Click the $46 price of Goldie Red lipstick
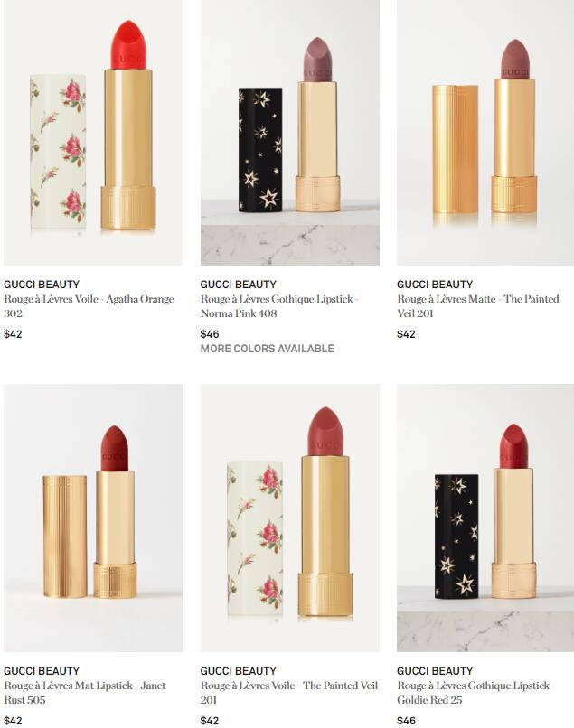This screenshot has height=728, width=574. [406, 721]
